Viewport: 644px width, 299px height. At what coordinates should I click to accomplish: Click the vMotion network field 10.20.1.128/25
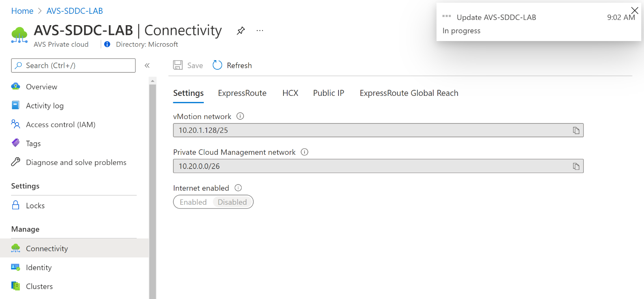click(x=378, y=130)
